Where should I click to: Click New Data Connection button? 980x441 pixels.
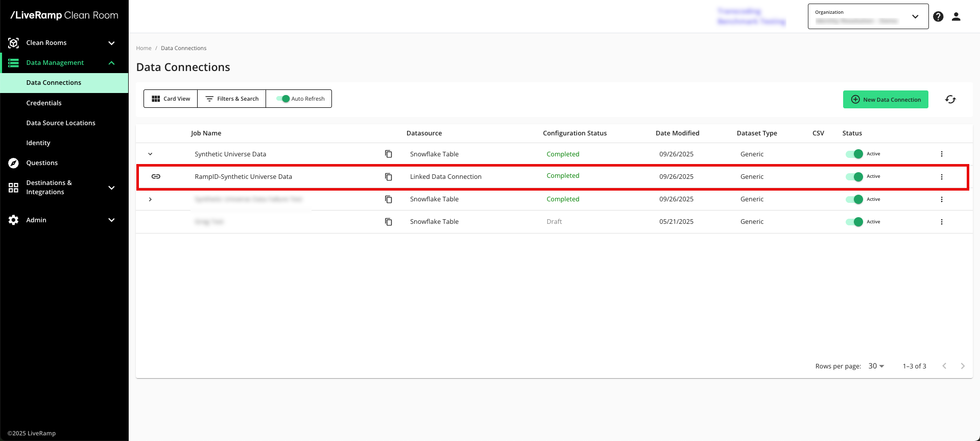pos(886,100)
